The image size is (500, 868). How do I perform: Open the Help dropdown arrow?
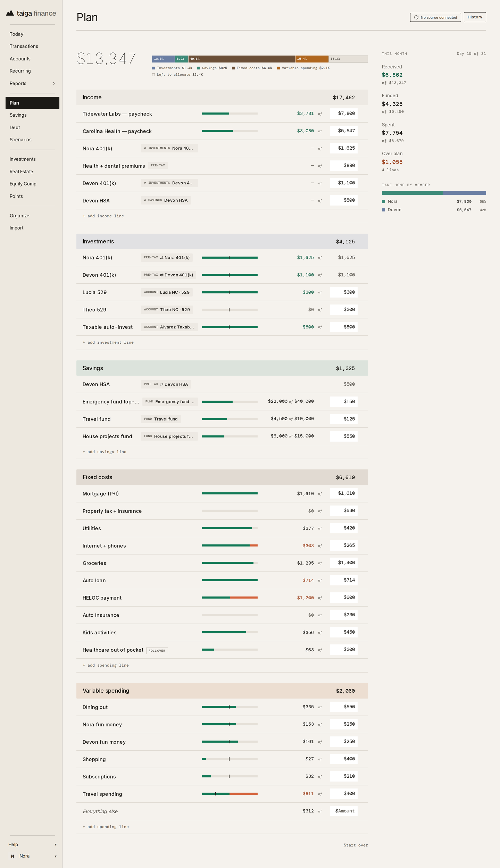point(56,844)
